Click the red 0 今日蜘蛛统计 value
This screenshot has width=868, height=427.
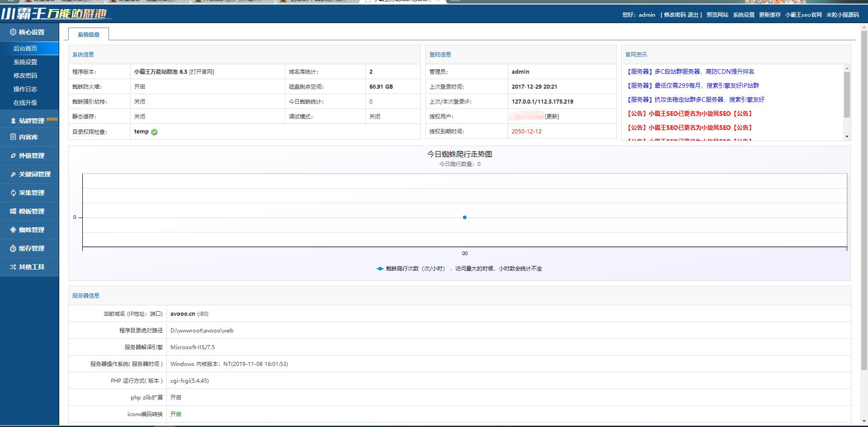pyautogui.click(x=371, y=102)
